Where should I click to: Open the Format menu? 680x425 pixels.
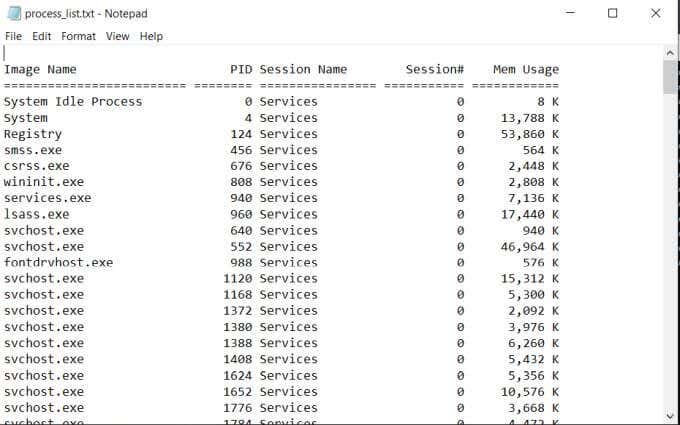79,36
